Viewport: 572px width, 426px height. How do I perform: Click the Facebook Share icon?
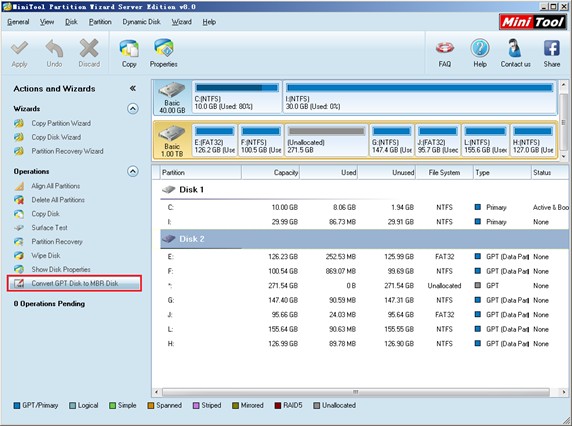[552, 48]
